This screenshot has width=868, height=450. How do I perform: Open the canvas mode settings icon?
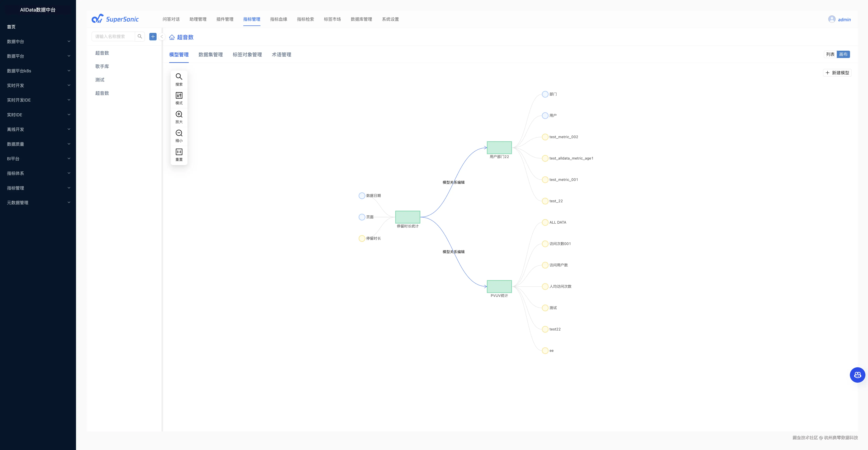[179, 96]
